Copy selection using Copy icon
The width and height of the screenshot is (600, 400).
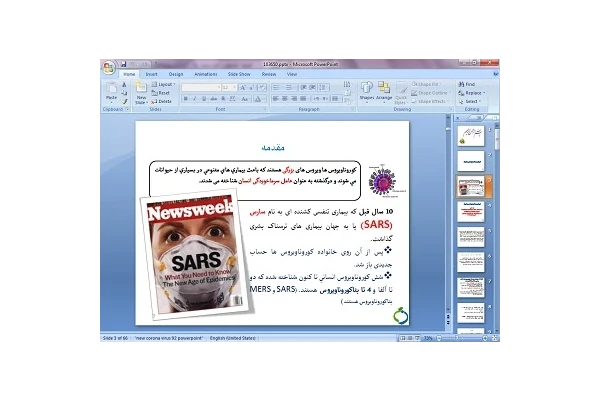pos(124,93)
